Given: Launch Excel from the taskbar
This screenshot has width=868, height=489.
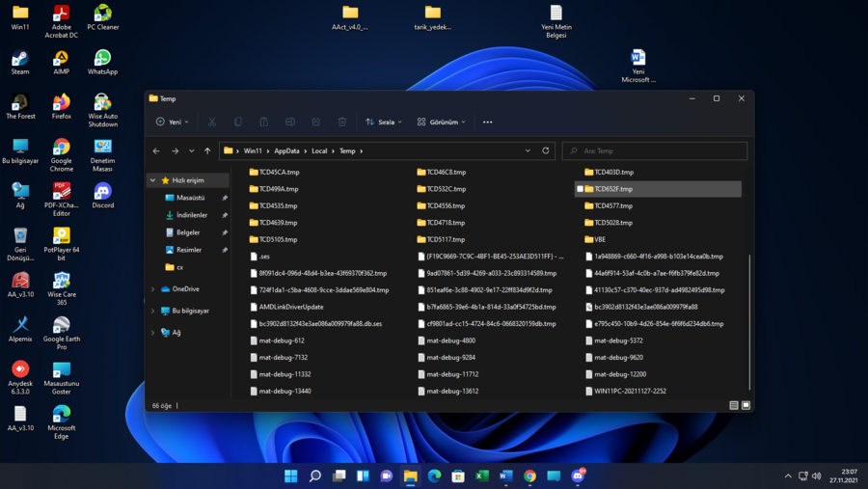Looking at the screenshot, I should (x=482, y=475).
